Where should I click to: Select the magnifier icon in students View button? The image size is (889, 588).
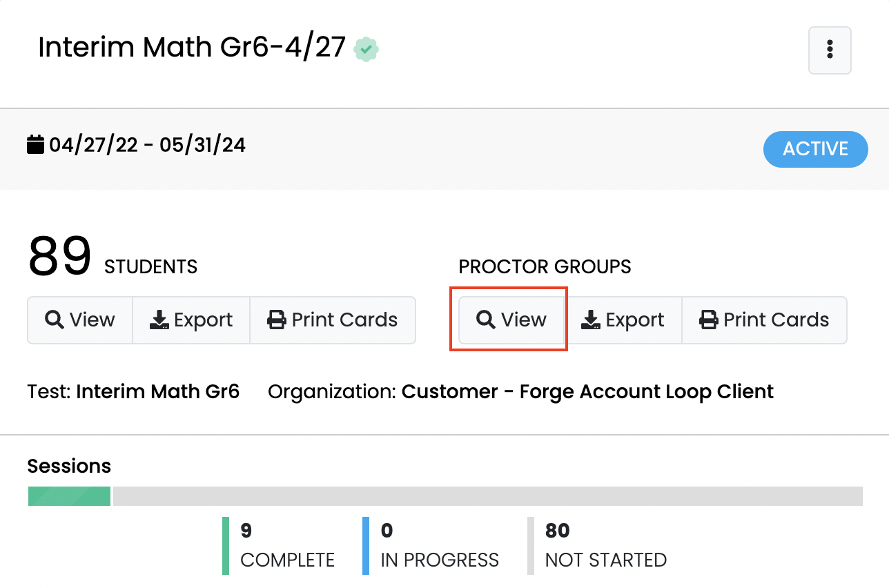tap(54, 320)
